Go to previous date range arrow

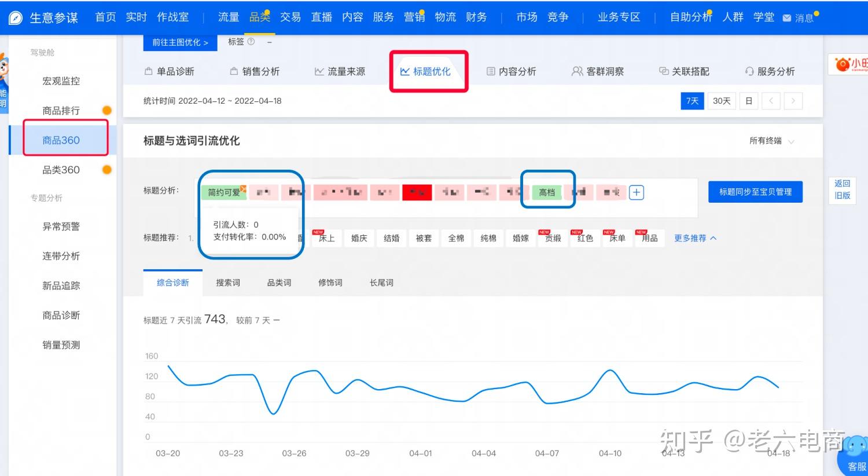pyautogui.click(x=771, y=101)
